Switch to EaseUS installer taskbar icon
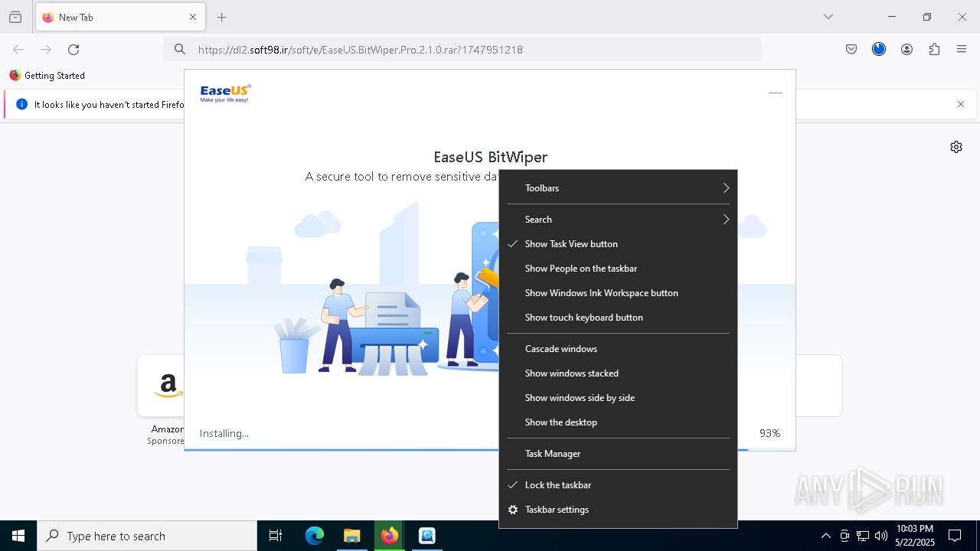Viewport: 980px width, 551px height. click(x=427, y=536)
